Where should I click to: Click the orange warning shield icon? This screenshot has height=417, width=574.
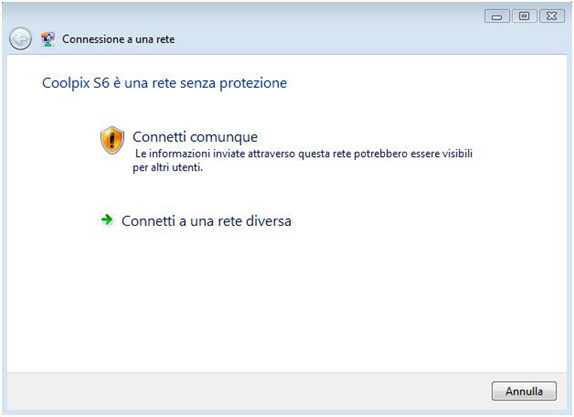[112, 141]
